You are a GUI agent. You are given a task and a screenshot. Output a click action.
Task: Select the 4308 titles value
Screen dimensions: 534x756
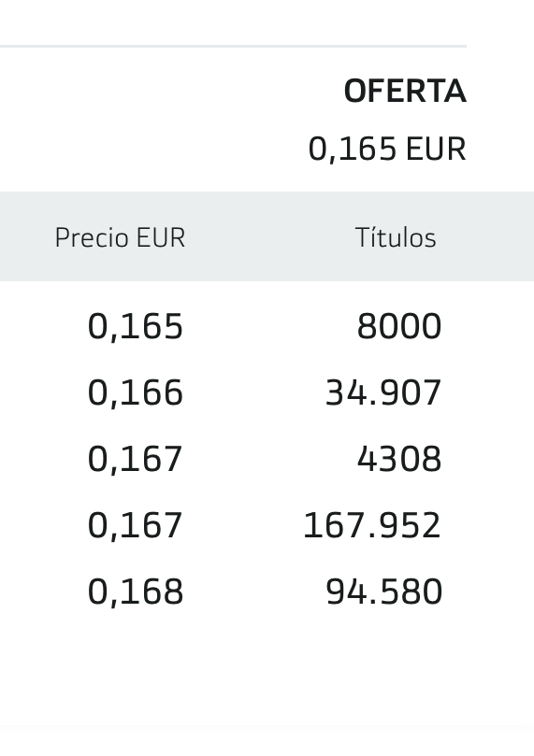point(399,459)
